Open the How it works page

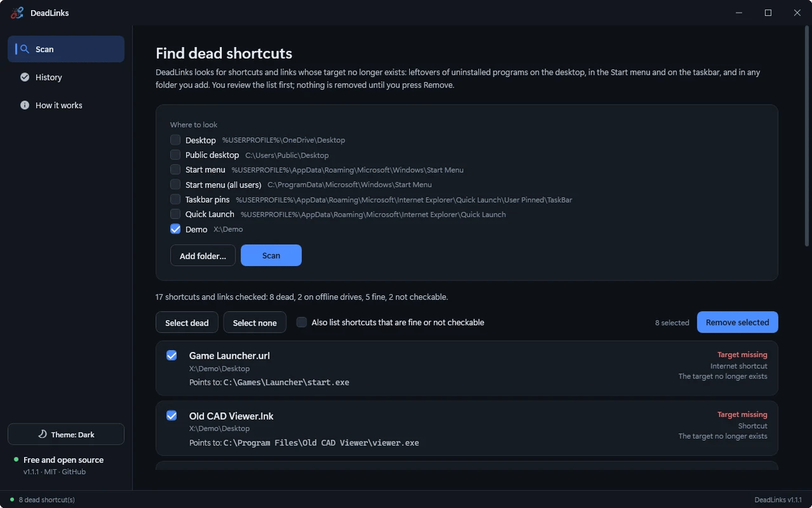pos(66,105)
